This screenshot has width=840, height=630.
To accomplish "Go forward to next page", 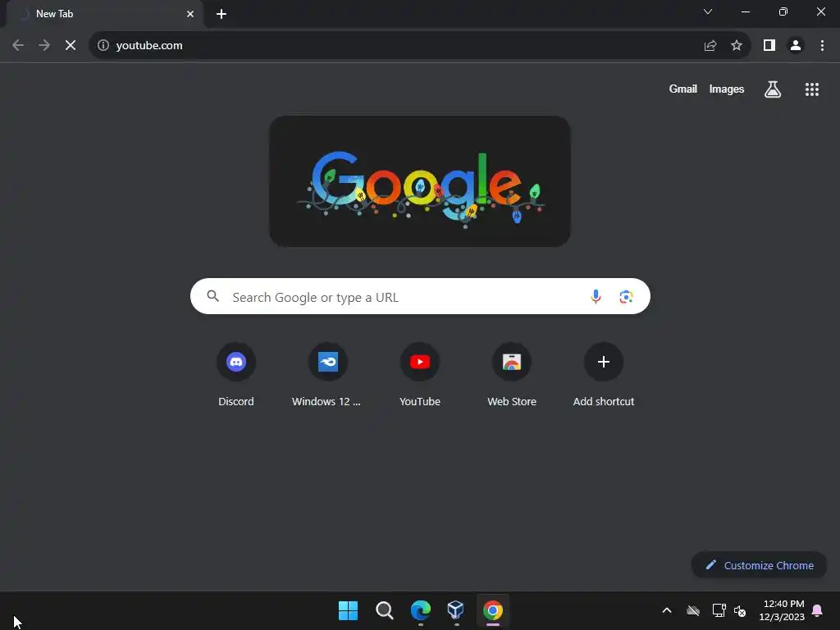I will click(44, 46).
